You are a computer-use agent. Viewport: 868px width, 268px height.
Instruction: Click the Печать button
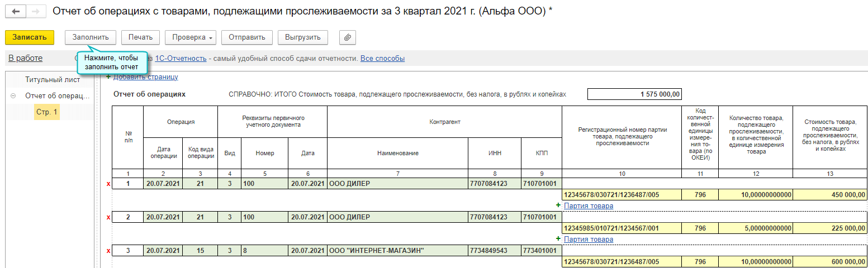(x=140, y=37)
